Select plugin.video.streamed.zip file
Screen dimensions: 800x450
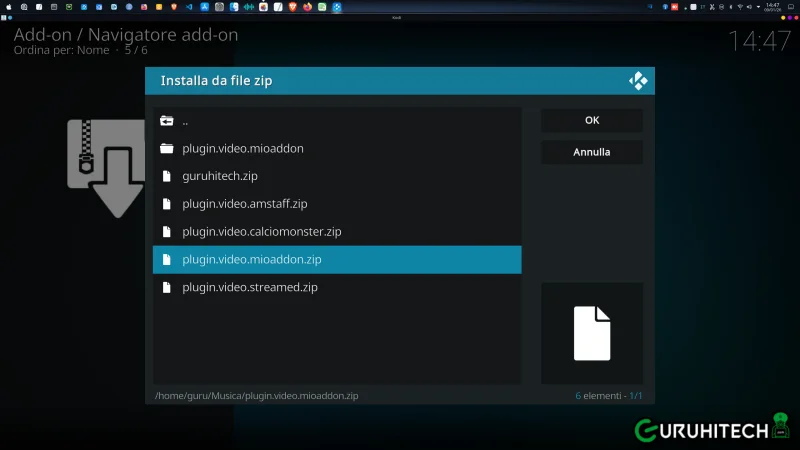(x=250, y=288)
